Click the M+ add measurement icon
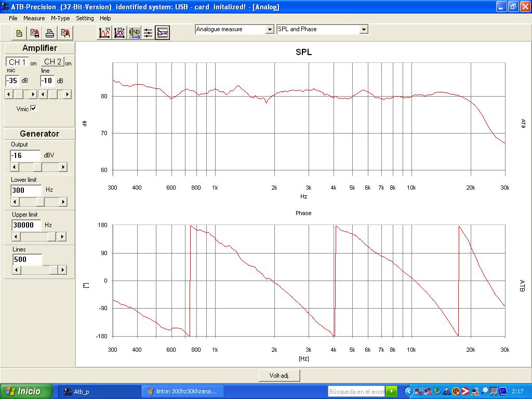 pyautogui.click(x=119, y=33)
